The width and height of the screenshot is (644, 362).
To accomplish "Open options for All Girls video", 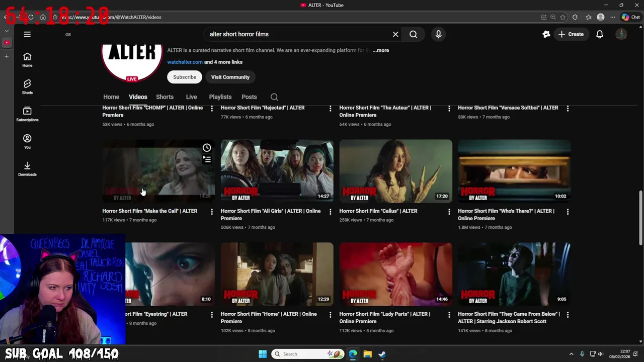I will (x=331, y=212).
